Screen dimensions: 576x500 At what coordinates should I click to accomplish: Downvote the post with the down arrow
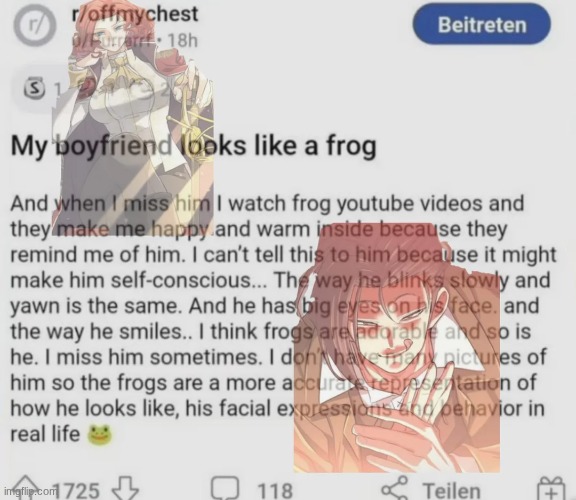click(126, 489)
